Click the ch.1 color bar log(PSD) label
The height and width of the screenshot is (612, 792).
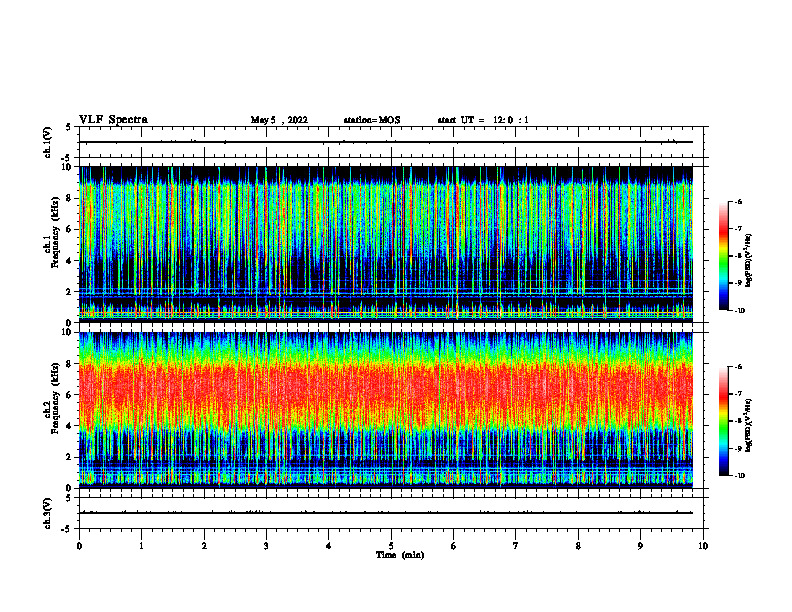(x=748, y=261)
